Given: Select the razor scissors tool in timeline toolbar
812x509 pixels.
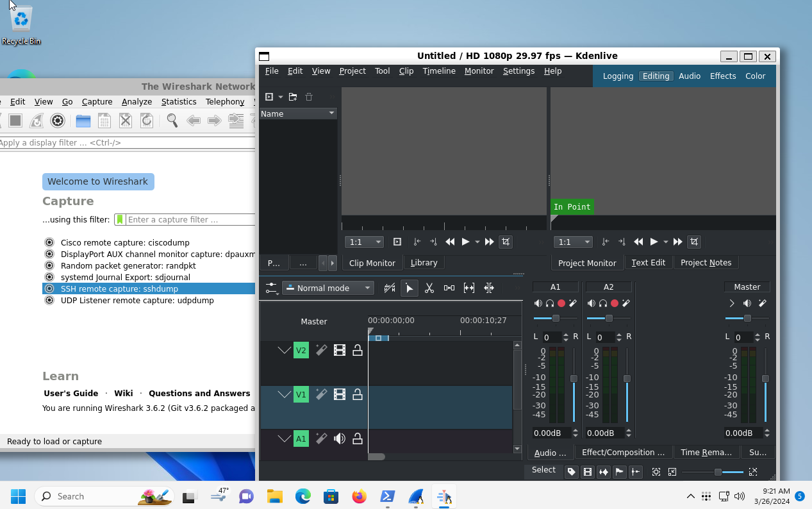Looking at the screenshot, I should tap(429, 288).
